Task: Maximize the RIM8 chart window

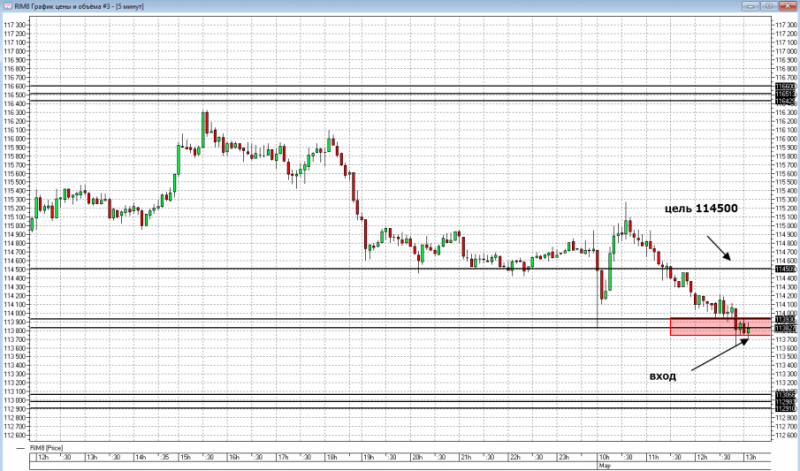Action: click(769, 6)
